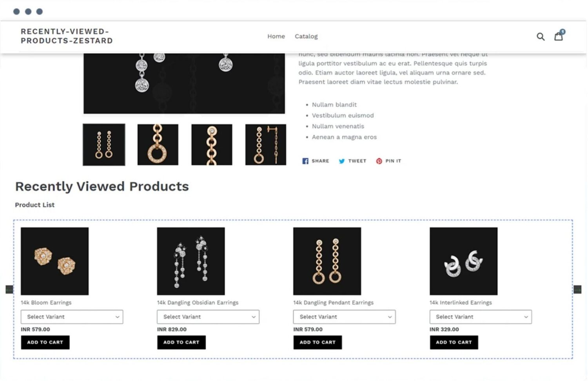This screenshot has width=588, height=381.
Task: Click the right carousel arrow
Action: coord(577,289)
